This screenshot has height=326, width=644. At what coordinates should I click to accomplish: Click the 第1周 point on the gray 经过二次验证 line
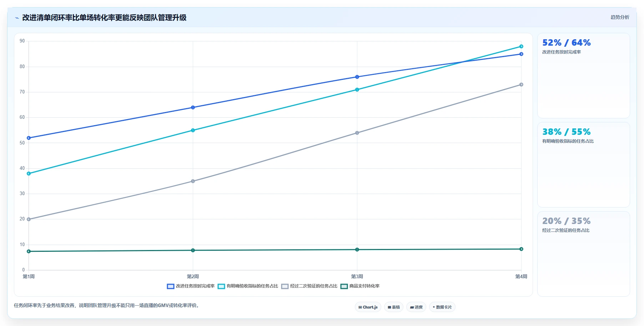click(x=29, y=219)
